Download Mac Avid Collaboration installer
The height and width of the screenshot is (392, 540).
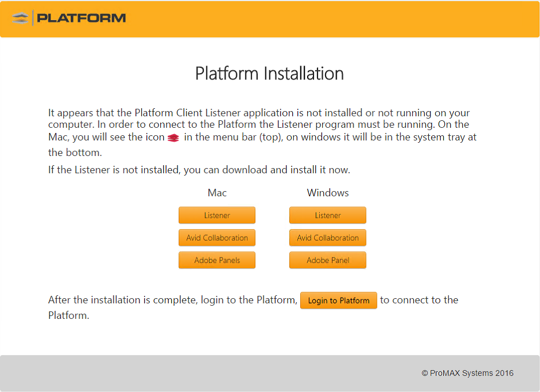(217, 238)
